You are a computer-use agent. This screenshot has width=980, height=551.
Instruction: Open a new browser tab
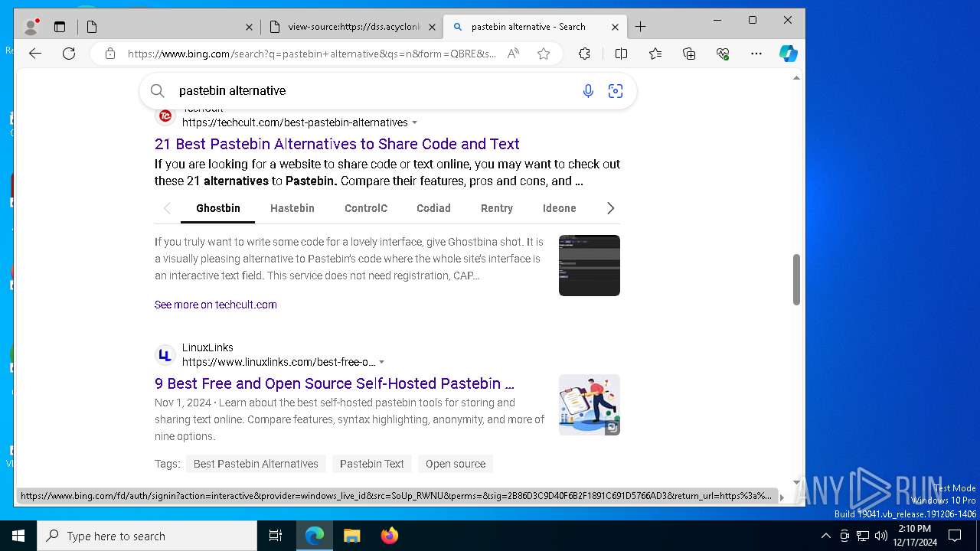click(x=641, y=27)
